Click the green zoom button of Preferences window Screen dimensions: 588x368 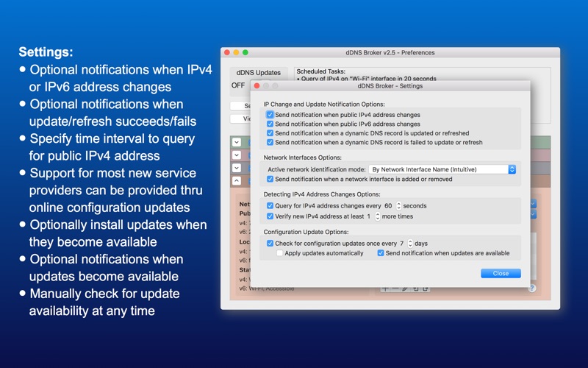[x=245, y=52]
